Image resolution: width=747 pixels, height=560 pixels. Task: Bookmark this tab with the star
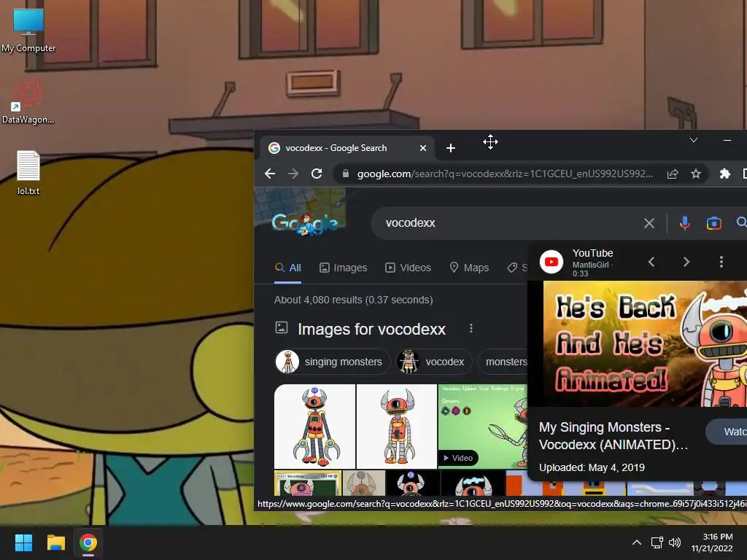pos(696,174)
